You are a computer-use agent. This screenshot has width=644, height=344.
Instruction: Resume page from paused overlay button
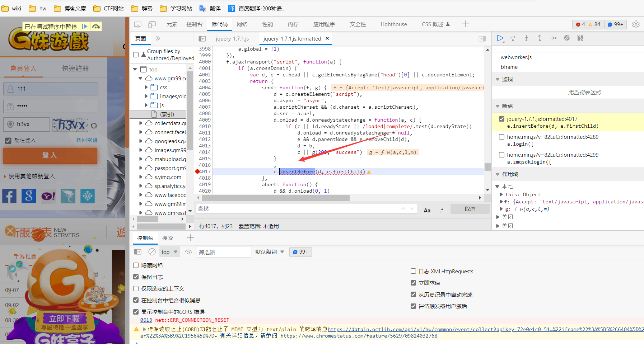(x=85, y=27)
